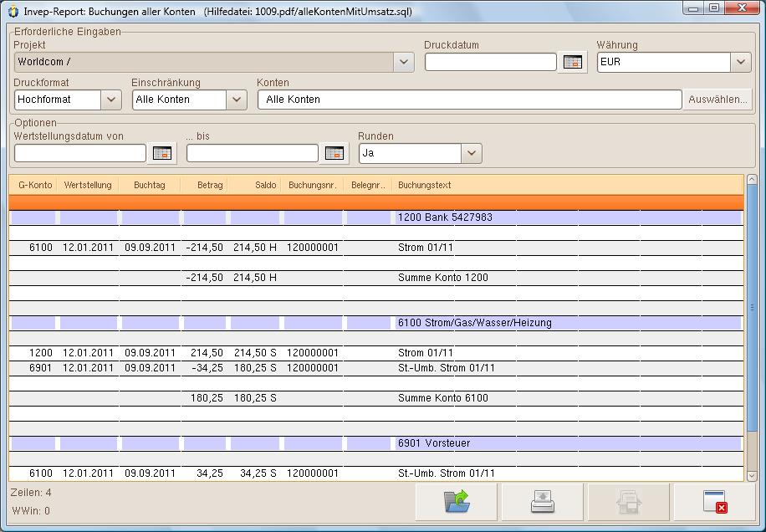Click the Saldo cell '180,25 S' in 6901 row
Screen dimensions: 766x532
coord(256,368)
